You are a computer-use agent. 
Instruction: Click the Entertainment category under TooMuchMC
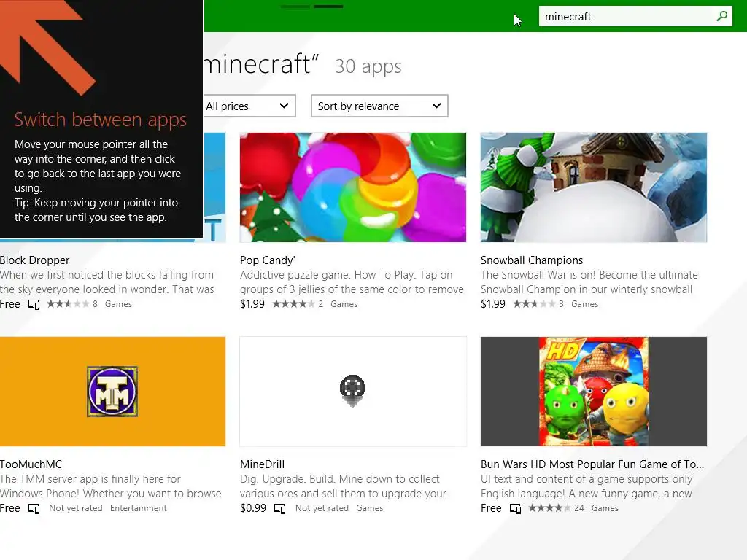pos(138,508)
